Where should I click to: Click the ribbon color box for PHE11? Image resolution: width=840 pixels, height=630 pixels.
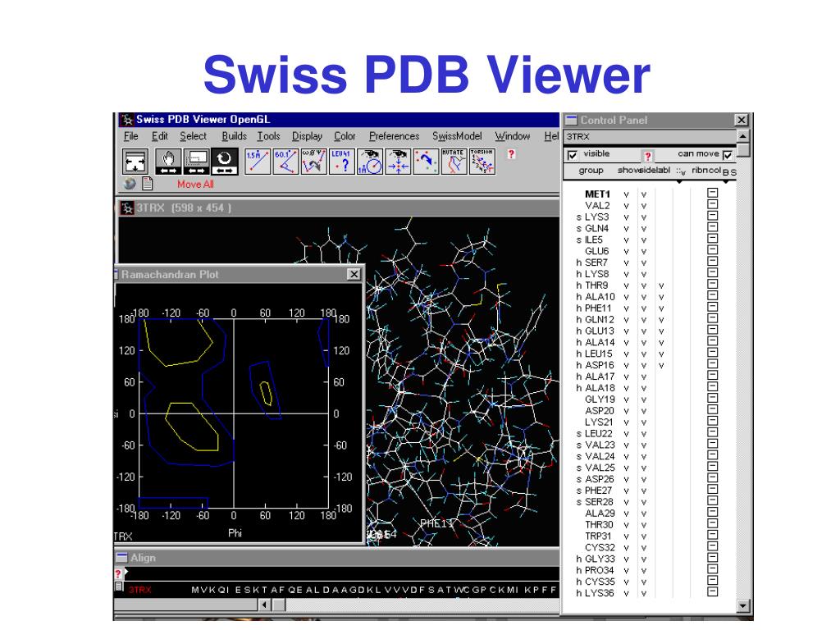(x=713, y=307)
